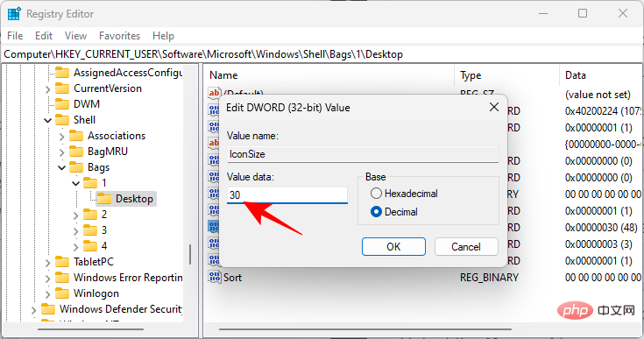Screen dimensions: 644x339
Task: Collapse the Shell key
Action: [47, 120]
